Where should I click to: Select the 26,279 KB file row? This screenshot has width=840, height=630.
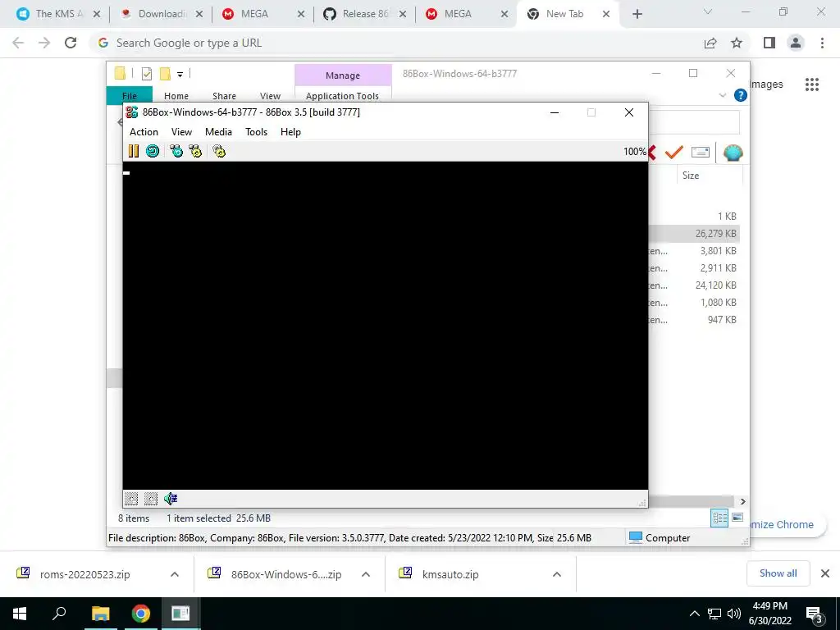[x=696, y=234]
